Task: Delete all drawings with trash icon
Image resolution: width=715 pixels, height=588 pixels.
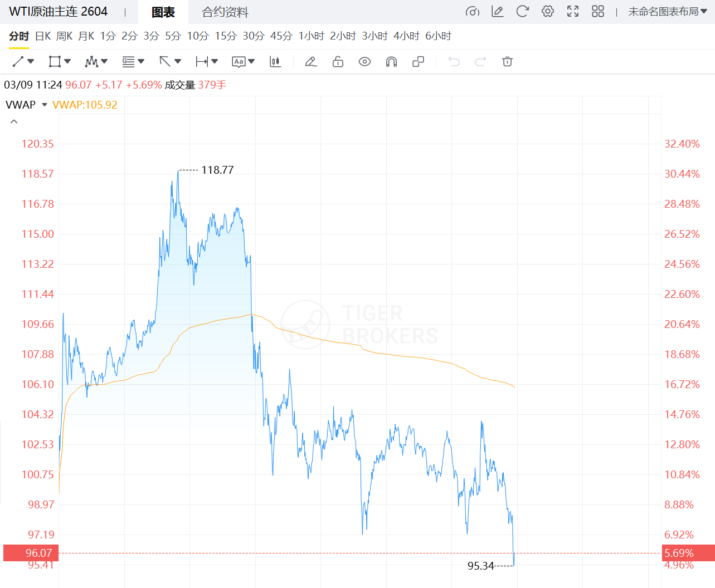Action: (x=507, y=62)
